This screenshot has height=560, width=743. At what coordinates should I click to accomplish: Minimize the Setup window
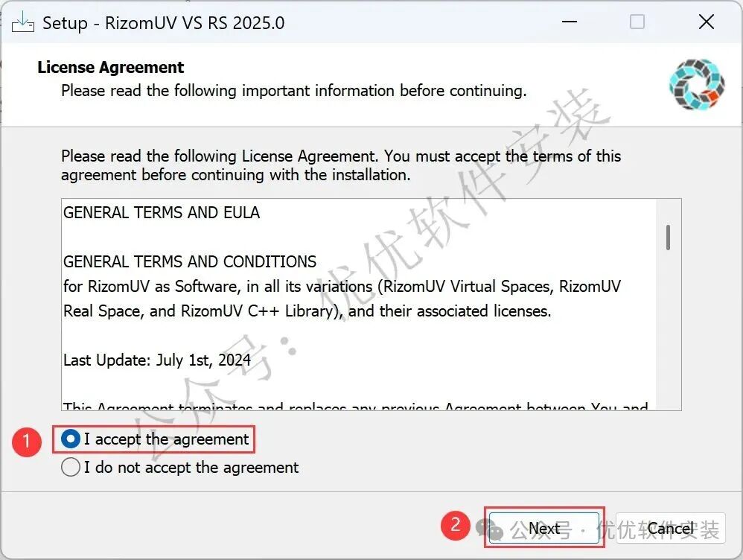pyautogui.click(x=570, y=22)
